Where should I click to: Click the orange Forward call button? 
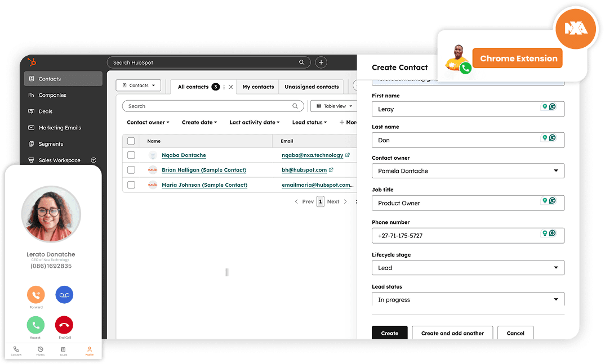[x=36, y=295]
